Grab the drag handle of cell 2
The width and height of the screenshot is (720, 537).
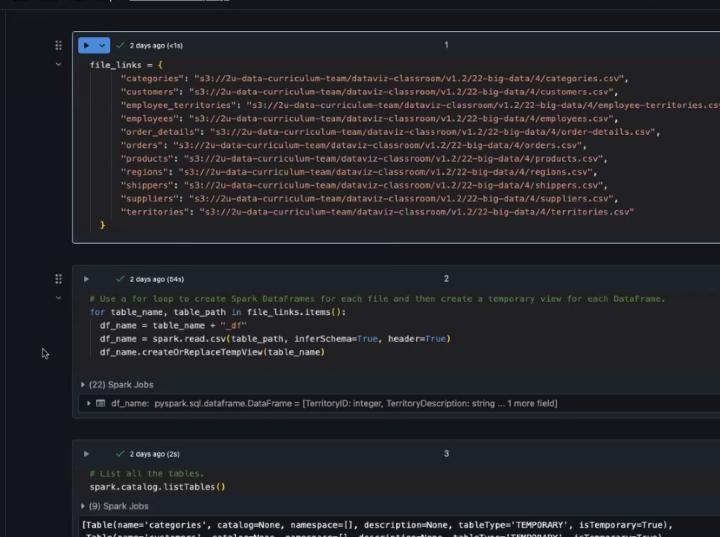point(59,279)
